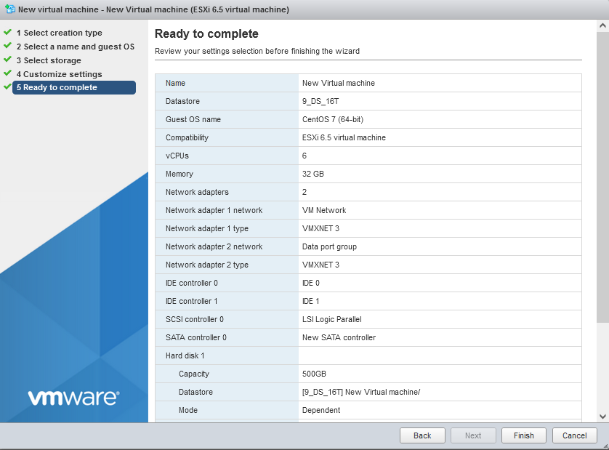Click the checkmark next to Customize settings

point(8,74)
